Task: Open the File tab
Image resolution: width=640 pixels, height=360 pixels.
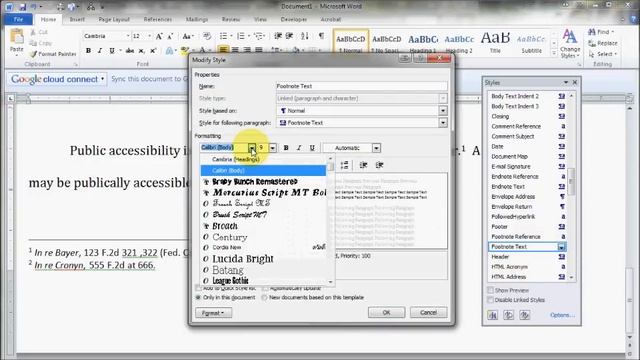Action: tap(18, 19)
